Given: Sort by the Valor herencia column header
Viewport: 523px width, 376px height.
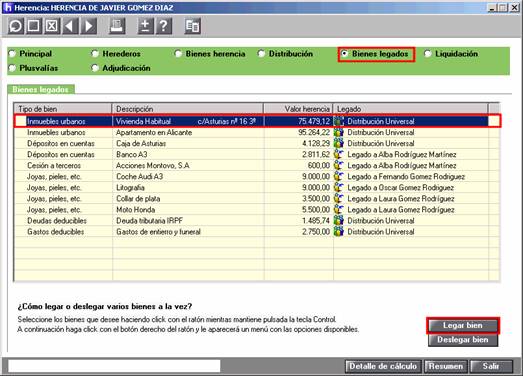Looking at the screenshot, I should pos(299,109).
